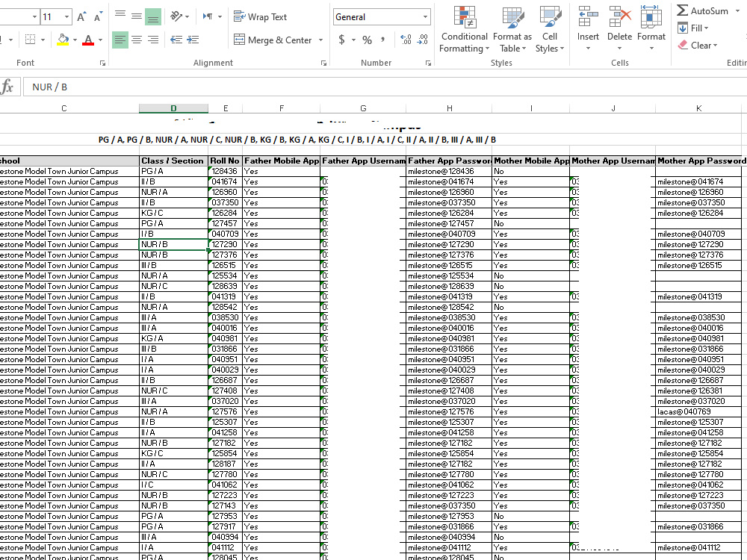
Task: Open fill color dropdown arrow
Action: 75,40
